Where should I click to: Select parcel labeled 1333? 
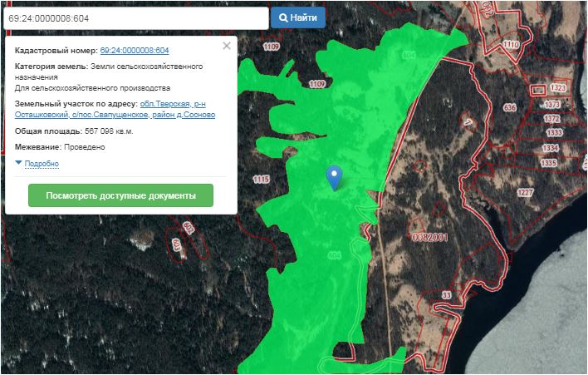tap(555, 133)
